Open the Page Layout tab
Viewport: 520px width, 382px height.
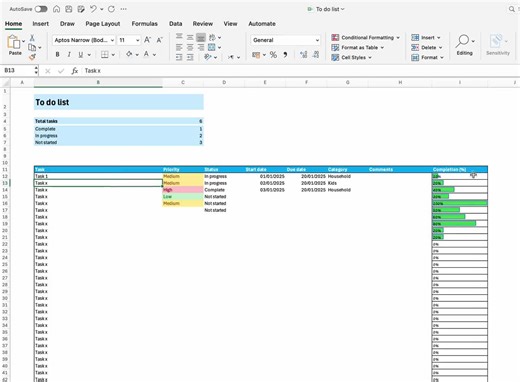click(x=103, y=24)
